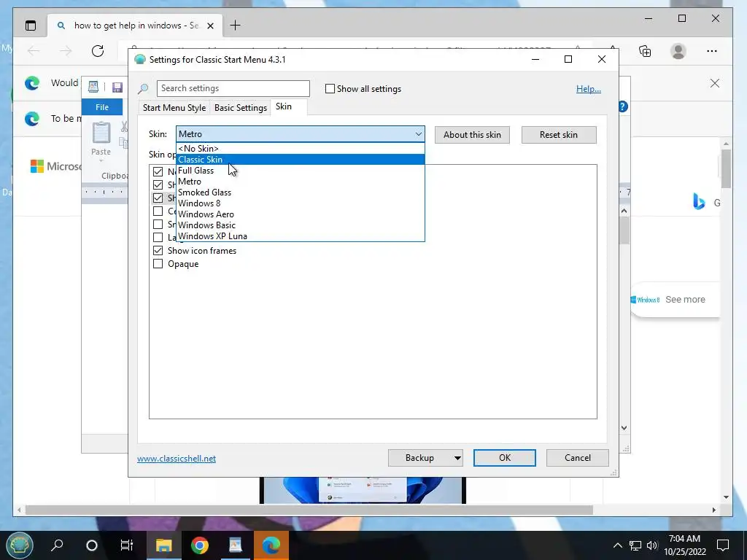Open the taskbar search magnifier
Screen dimensions: 747x560
[x=57, y=545]
